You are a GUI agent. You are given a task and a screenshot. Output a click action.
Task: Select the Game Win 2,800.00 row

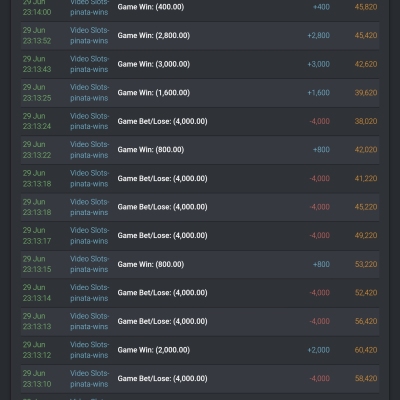pyautogui.click(x=200, y=36)
